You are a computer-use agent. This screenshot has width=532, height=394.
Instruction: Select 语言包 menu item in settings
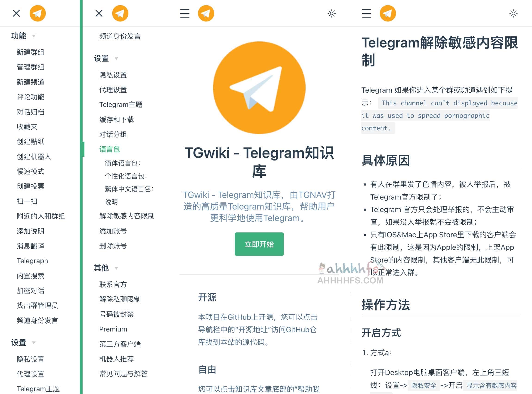pyautogui.click(x=109, y=149)
